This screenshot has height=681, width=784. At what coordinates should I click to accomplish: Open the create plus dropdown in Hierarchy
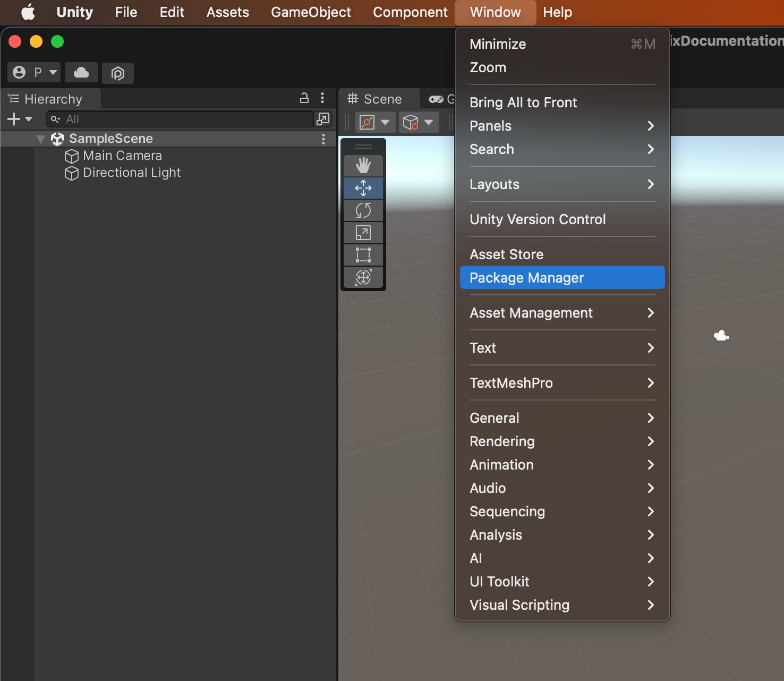[x=20, y=119]
